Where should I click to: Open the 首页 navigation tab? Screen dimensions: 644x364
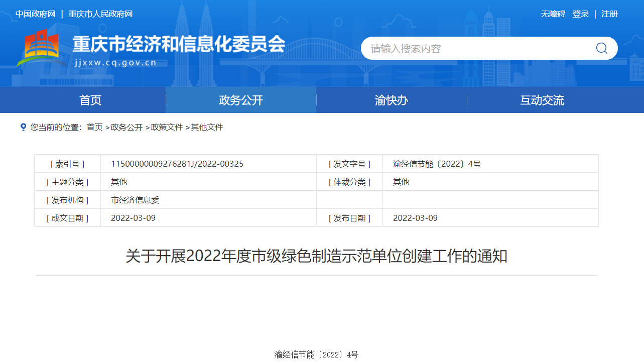tap(90, 100)
